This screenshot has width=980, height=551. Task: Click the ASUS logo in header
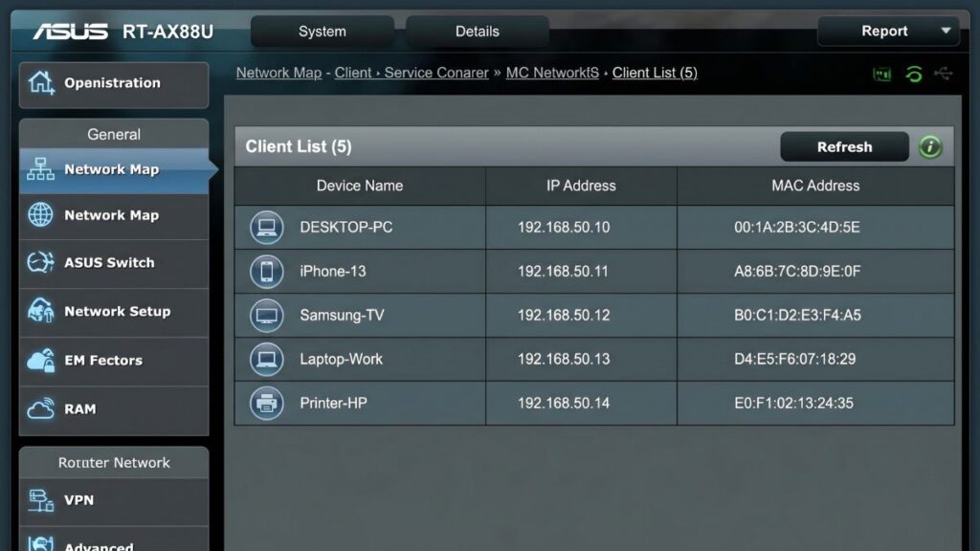[x=70, y=32]
